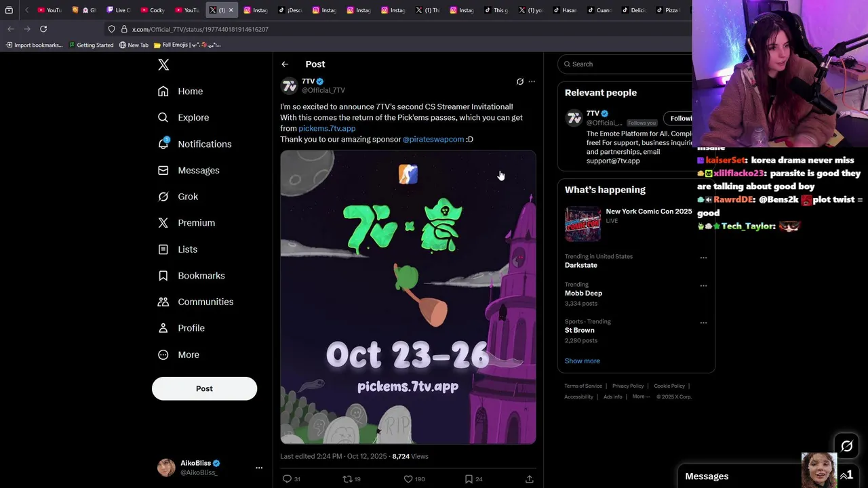The height and width of the screenshot is (488, 868).
Task: Click the white Post button
Action: [204, 388]
